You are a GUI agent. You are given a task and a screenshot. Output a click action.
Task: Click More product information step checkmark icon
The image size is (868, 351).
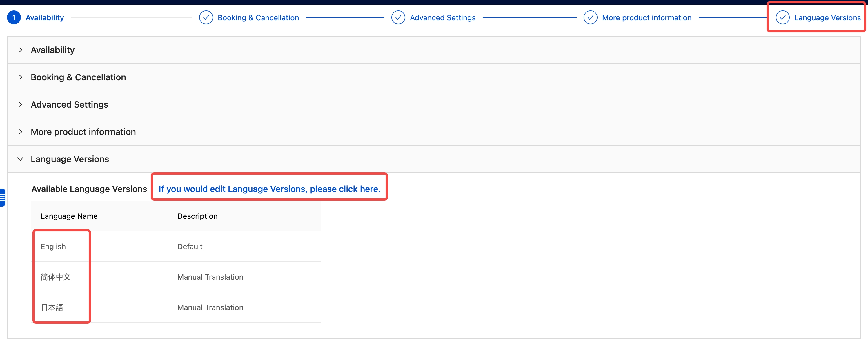(590, 17)
